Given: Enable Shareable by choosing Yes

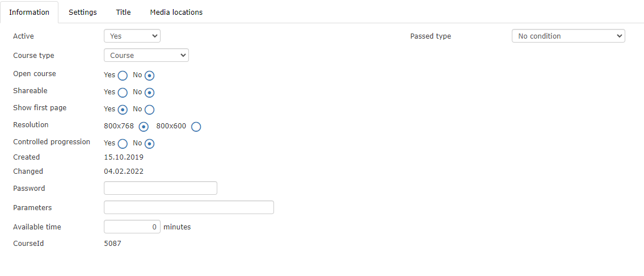Looking at the screenshot, I should pos(123,93).
